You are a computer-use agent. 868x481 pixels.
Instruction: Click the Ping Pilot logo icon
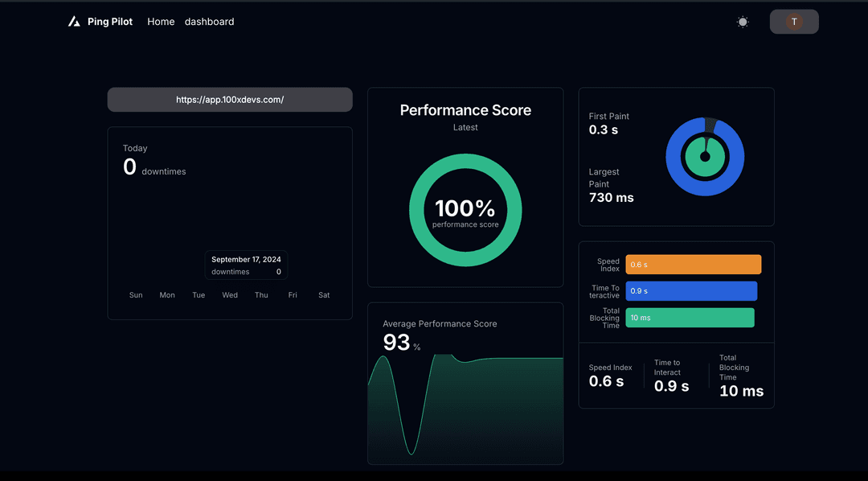point(74,22)
